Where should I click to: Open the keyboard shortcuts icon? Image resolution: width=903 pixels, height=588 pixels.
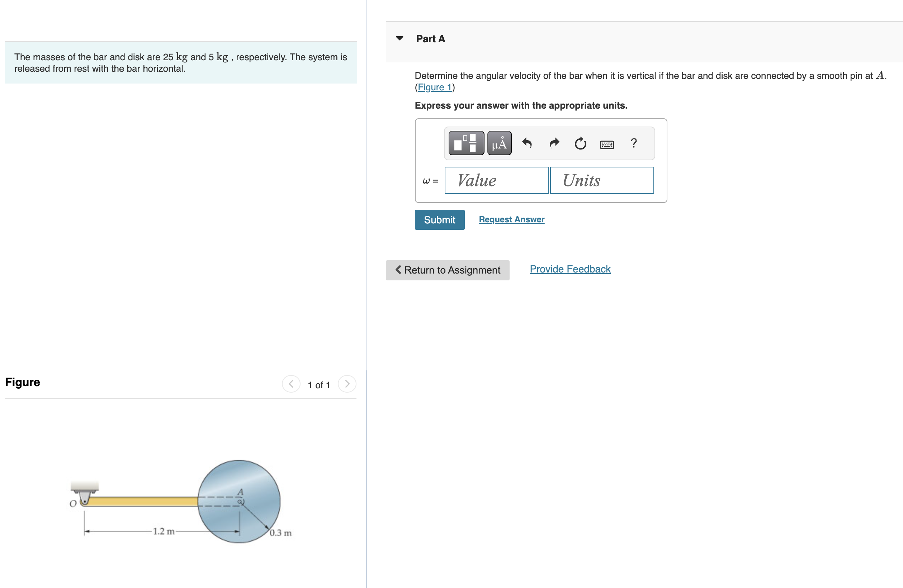click(607, 144)
